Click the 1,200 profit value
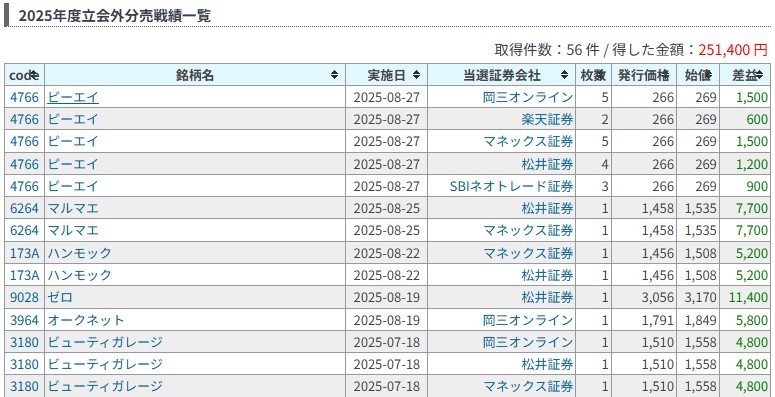Viewport: 775px width, 397px height. 752,164
